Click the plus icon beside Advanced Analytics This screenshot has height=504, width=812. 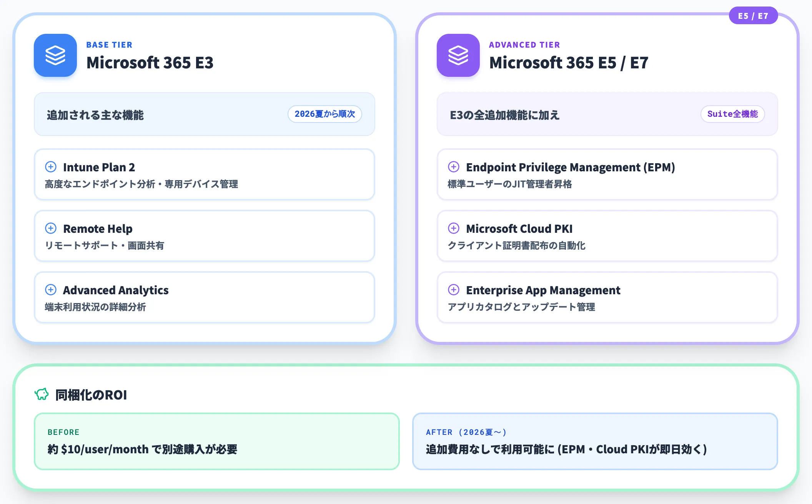point(51,290)
